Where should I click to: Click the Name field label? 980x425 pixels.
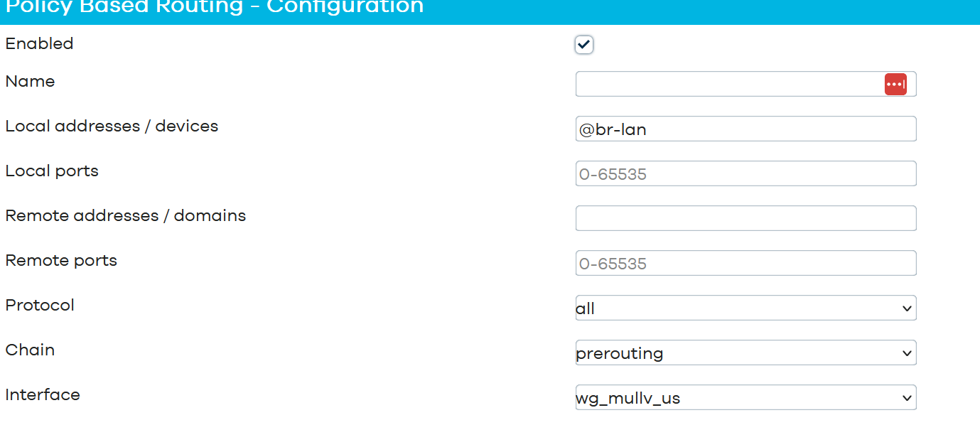pyautogui.click(x=30, y=81)
